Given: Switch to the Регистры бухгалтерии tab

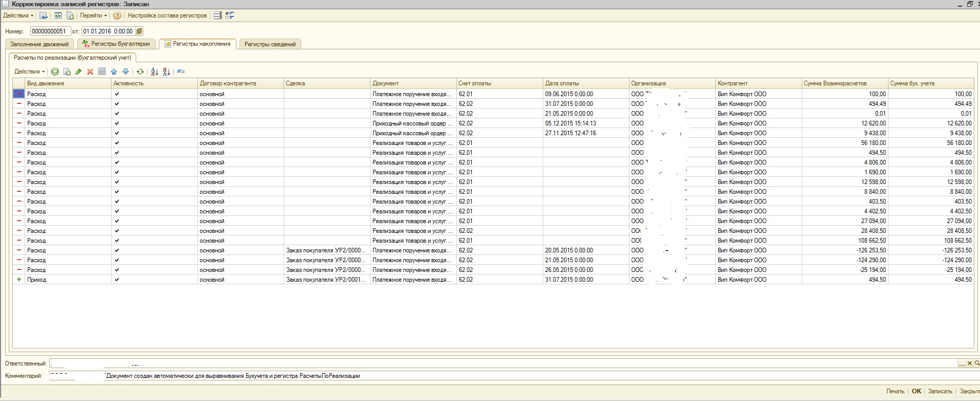Looking at the screenshot, I should 116,44.
